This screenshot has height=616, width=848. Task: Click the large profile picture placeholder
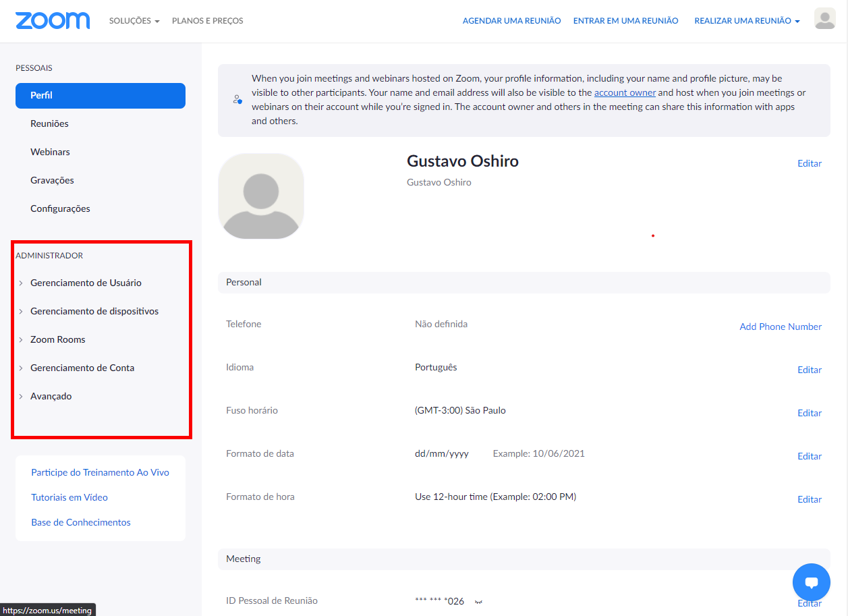[261, 196]
